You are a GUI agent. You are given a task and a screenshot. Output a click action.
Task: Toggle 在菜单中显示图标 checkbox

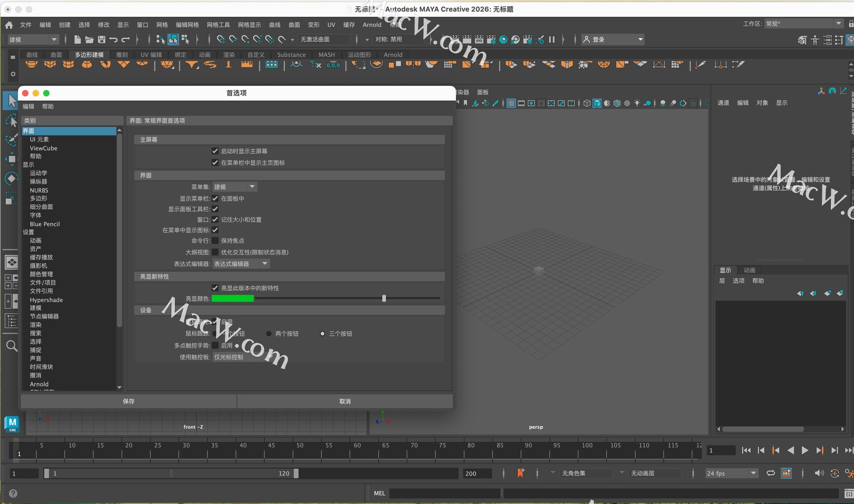(215, 230)
